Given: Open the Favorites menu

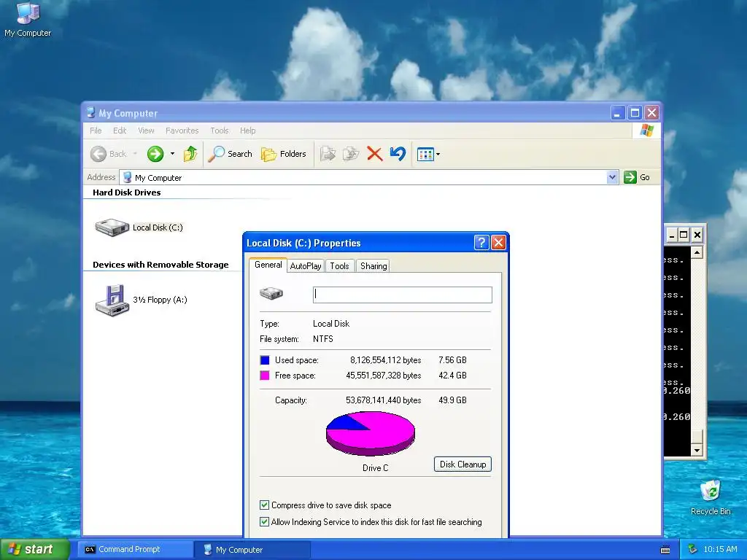Looking at the screenshot, I should pos(182,131).
